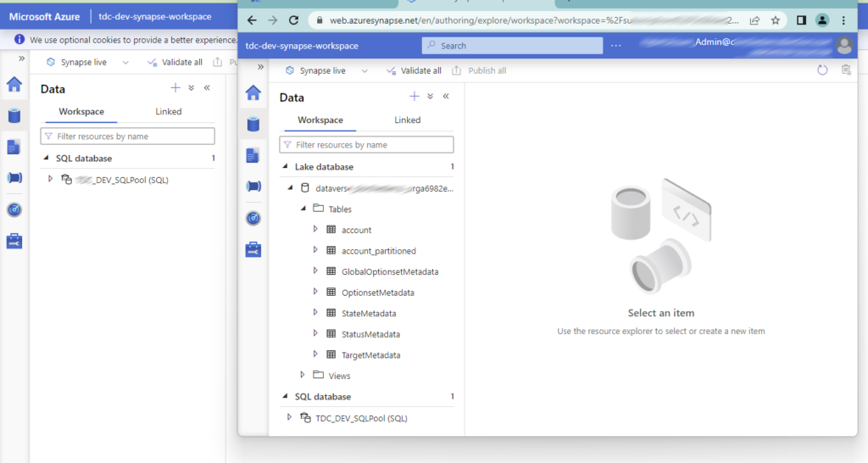Collapse front Data panel with double chevron

446,97
